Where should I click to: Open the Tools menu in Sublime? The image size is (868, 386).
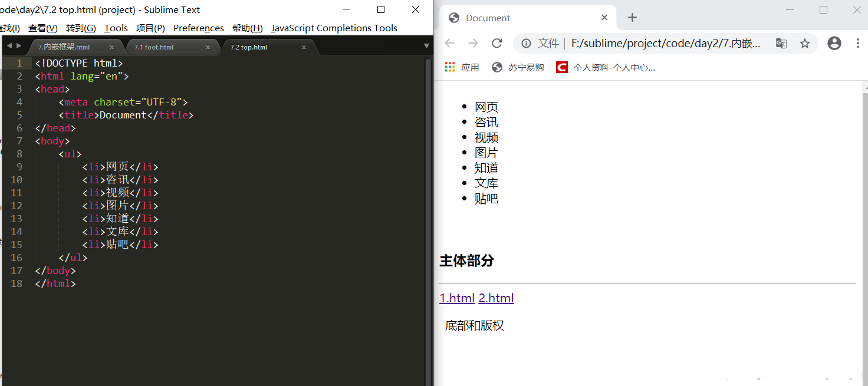coord(116,28)
